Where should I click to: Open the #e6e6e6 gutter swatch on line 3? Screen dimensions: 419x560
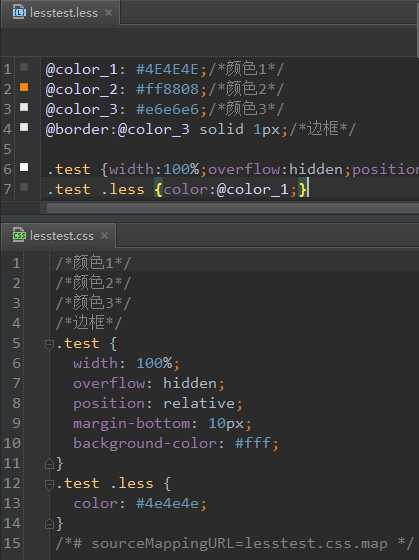24,107
